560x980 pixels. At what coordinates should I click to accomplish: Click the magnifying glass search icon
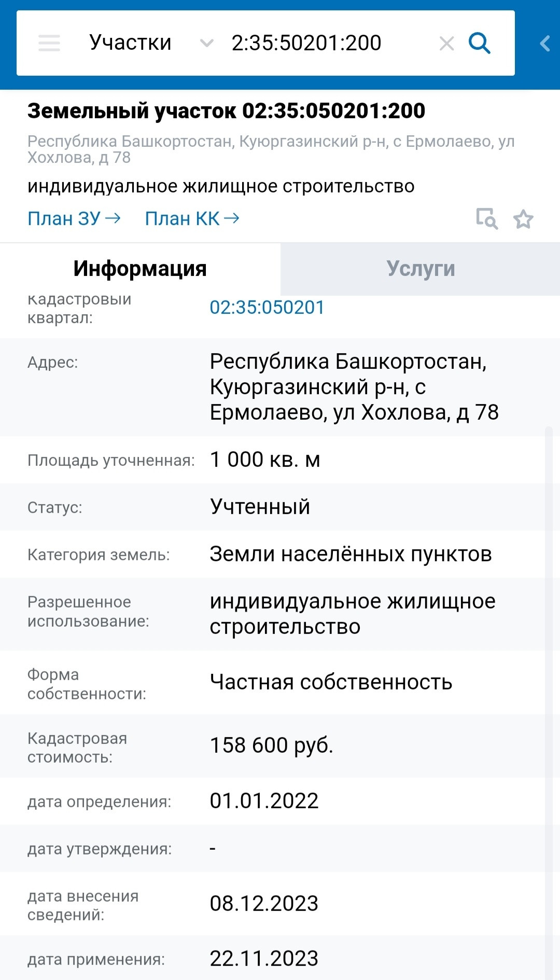click(x=480, y=43)
